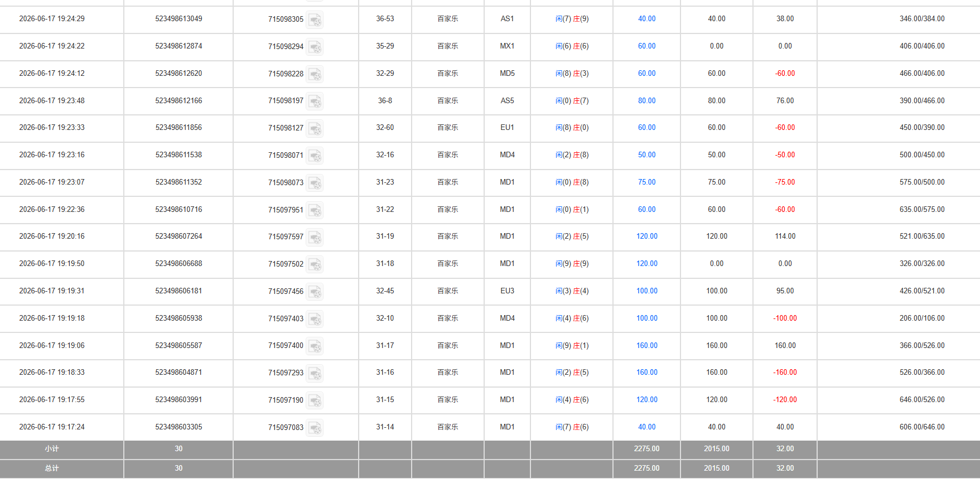The height and width of the screenshot is (488, 980).
Task: Open replay icon beside game 715097083
Action: pyautogui.click(x=315, y=428)
